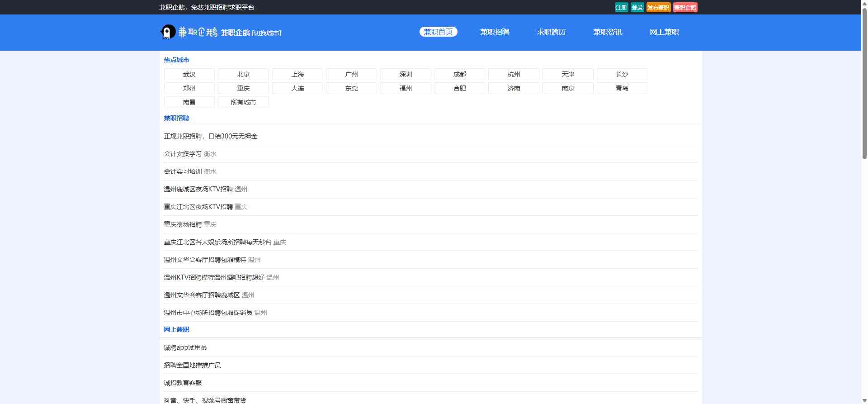Click the scrollbar down arrow

click(x=864, y=400)
